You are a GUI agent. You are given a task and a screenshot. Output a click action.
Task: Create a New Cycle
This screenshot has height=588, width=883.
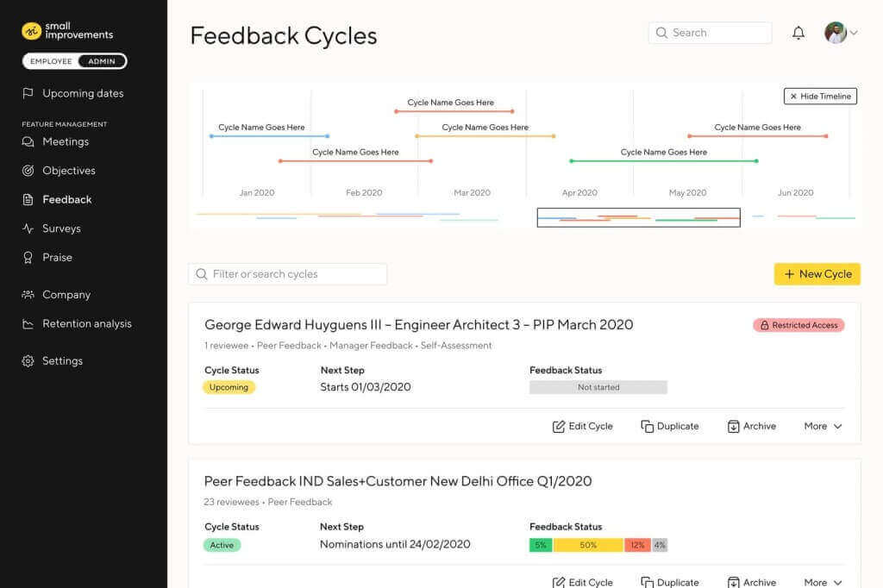[817, 273]
